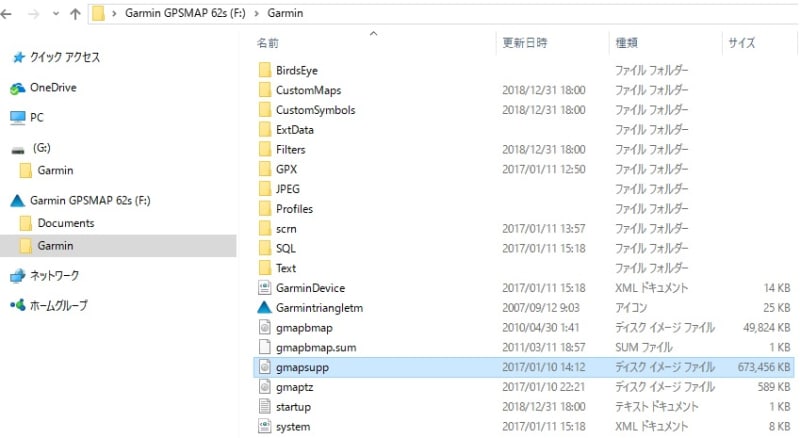The height and width of the screenshot is (438, 800).
Task: Select the gmapbmap disk image icon
Action: pos(264,327)
